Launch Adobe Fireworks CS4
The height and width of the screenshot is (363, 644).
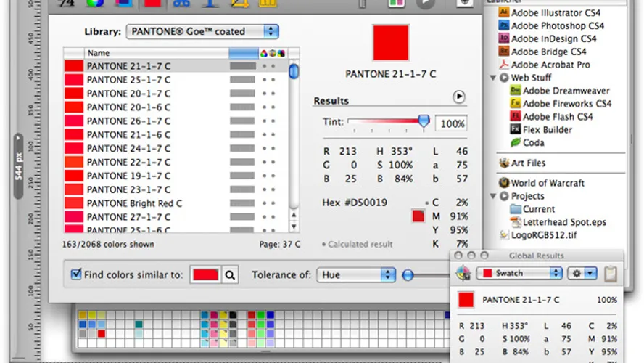[x=561, y=104]
